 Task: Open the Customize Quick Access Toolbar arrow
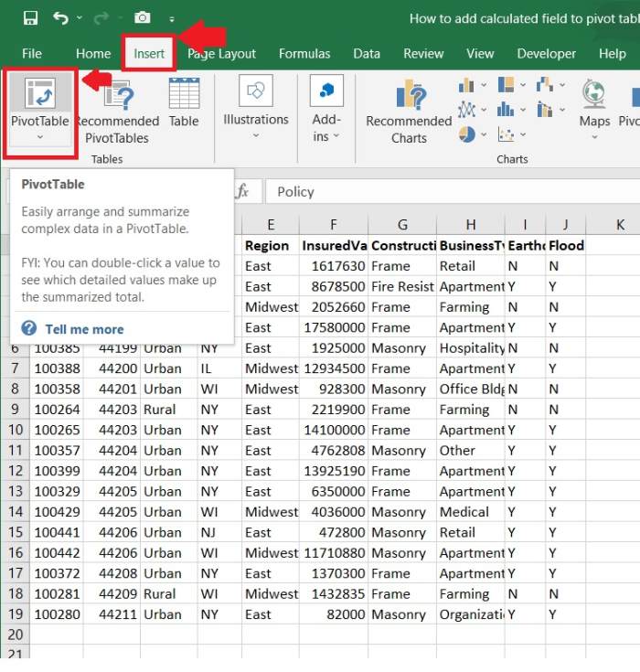[x=172, y=19]
